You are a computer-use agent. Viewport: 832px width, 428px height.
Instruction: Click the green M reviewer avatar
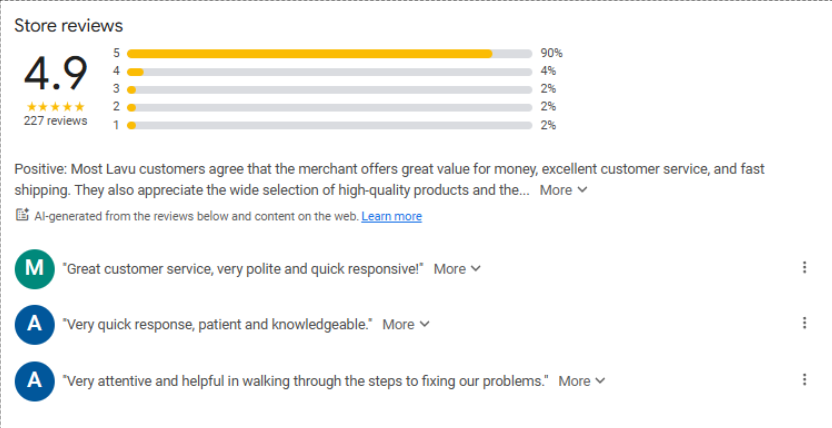pyautogui.click(x=35, y=268)
